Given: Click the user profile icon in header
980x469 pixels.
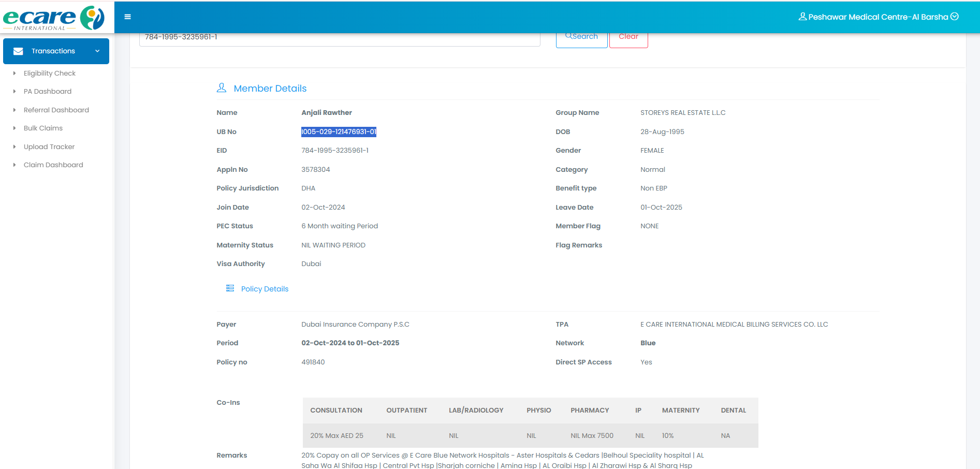Looking at the screenshot, I should pos(802,17).
